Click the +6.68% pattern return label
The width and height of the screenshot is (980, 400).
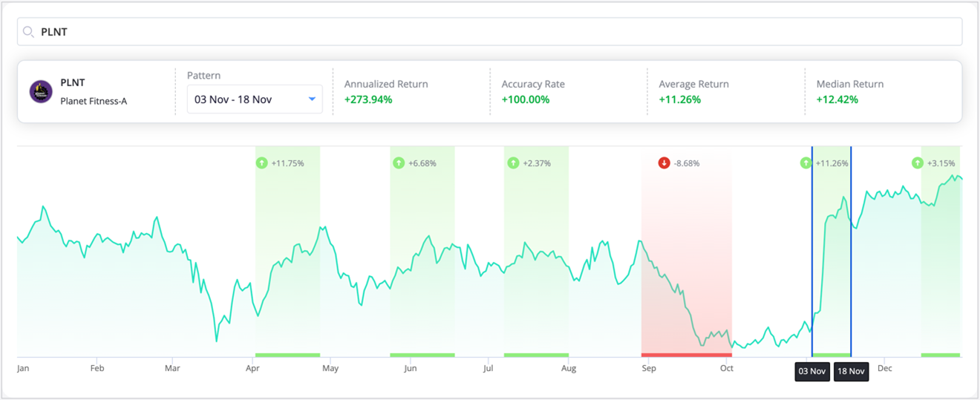[422, 163]
